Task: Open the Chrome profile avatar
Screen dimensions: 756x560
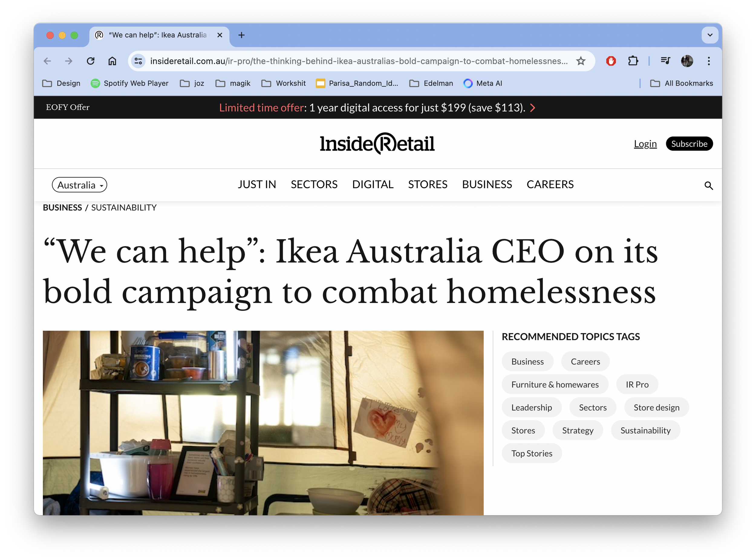Action: click(x=687, y=61)
